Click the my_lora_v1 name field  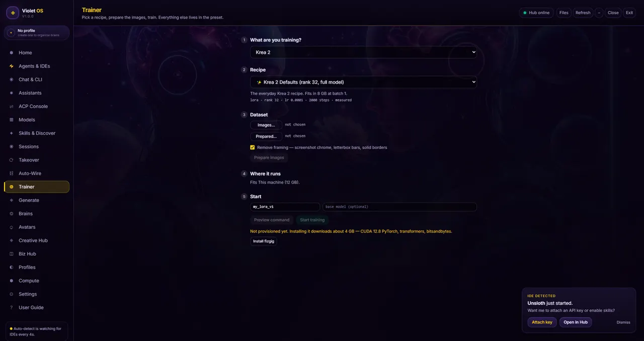click(x=285, y=207)
